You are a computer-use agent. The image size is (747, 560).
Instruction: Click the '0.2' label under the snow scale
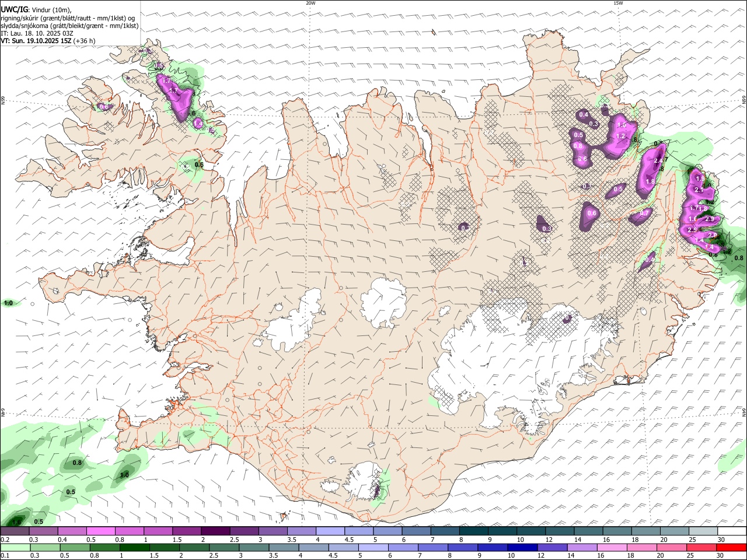[x=4, y=540]
